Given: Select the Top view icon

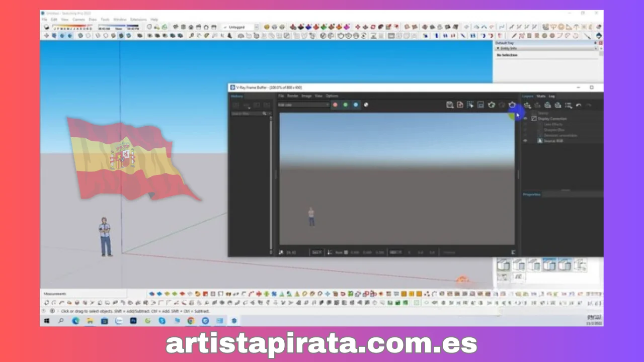Looking at the screenshot, I should pos(183,27).
